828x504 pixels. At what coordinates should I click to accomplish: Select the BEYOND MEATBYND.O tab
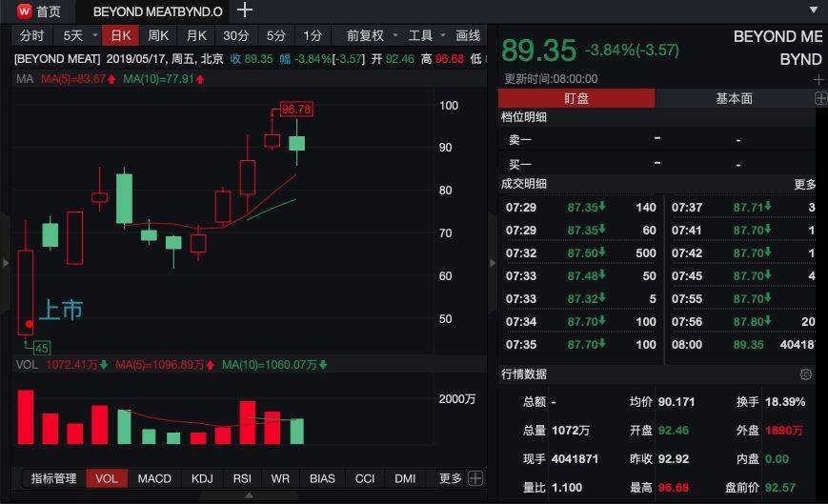157,11
